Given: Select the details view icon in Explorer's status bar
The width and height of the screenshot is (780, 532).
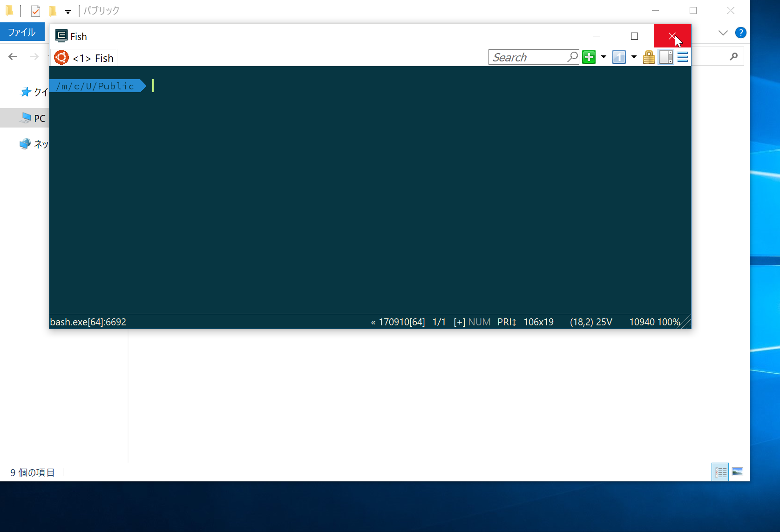Looking at the screenshot, I should (720, 472).
